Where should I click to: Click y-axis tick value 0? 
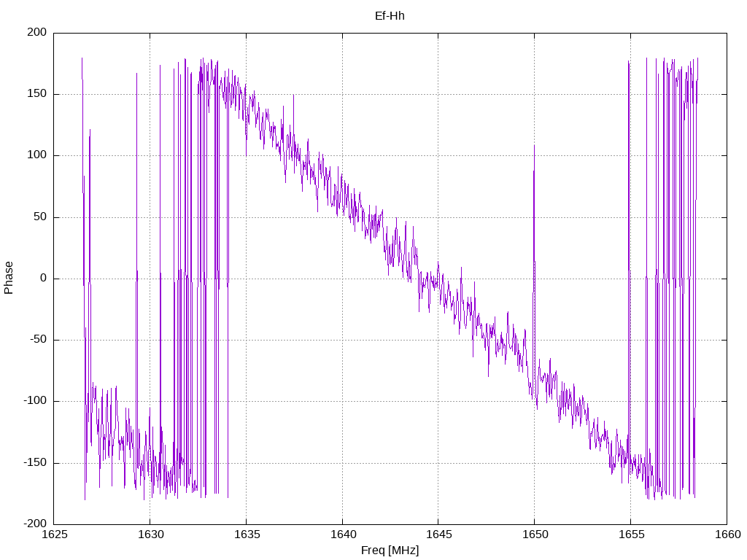click(44, 278)
